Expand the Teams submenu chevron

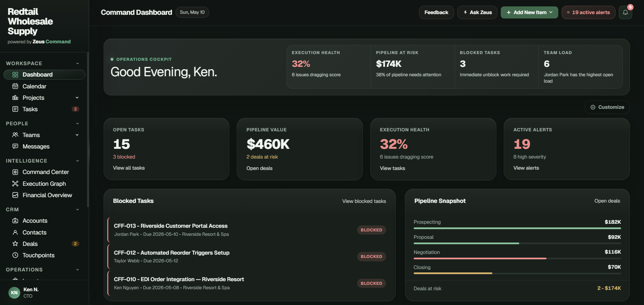point(77,135)
